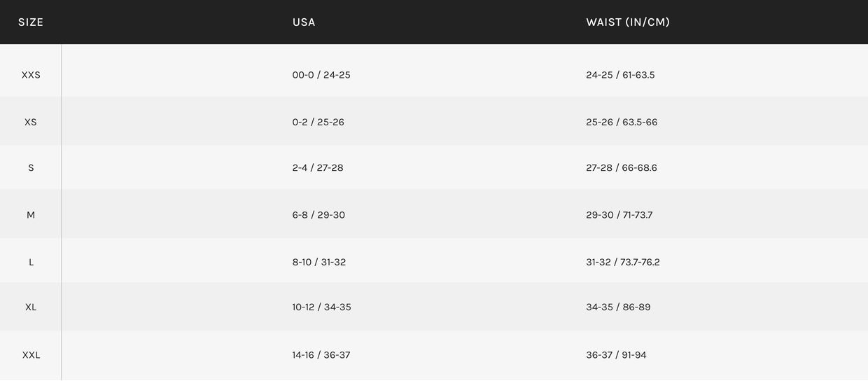Click the USA column header
The image size is (868, 381).
[304, 22]
